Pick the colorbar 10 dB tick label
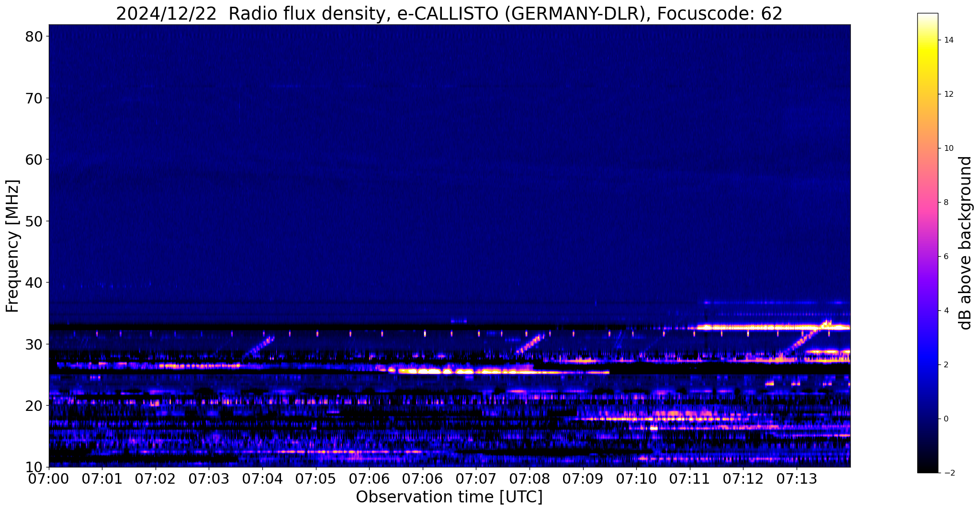Screen dimensions: 980x511 tap(948, 148)
